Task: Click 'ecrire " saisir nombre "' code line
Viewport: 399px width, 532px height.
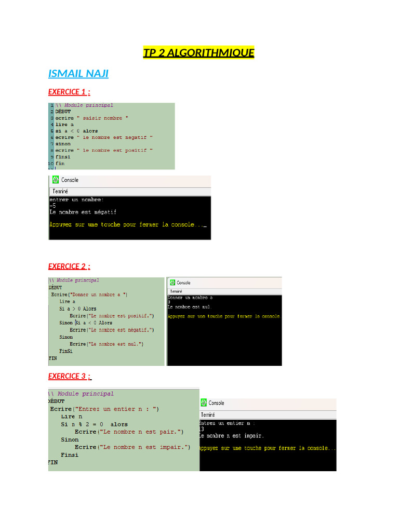Action: 91,118
